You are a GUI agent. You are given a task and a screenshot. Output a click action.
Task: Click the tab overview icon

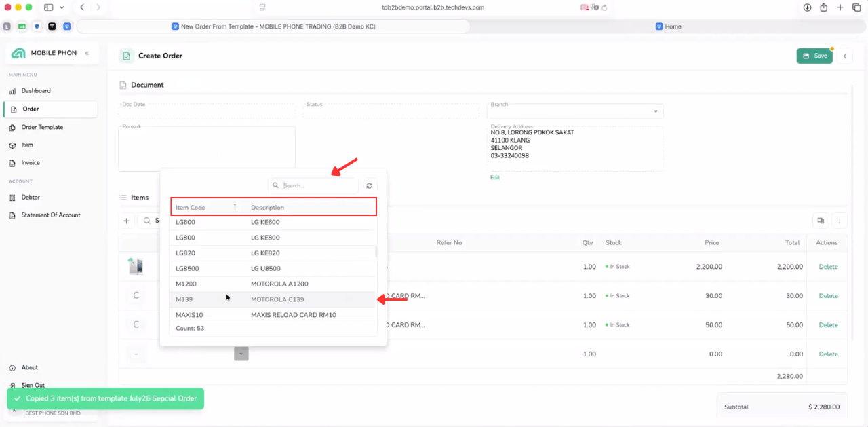tap(856, 7)
